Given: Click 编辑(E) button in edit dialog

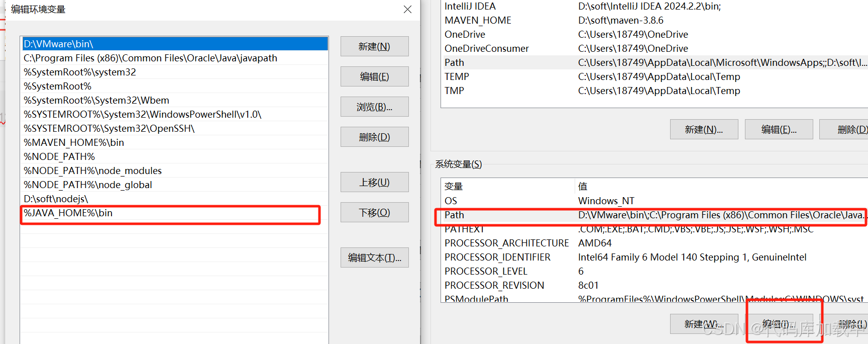Looking at the screenshot, I should (x=374, y=76).
